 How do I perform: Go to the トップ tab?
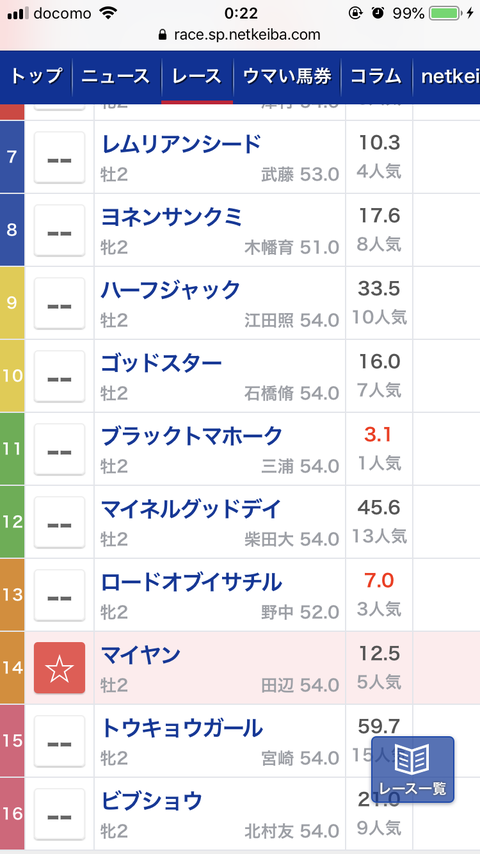coord(36,76)
